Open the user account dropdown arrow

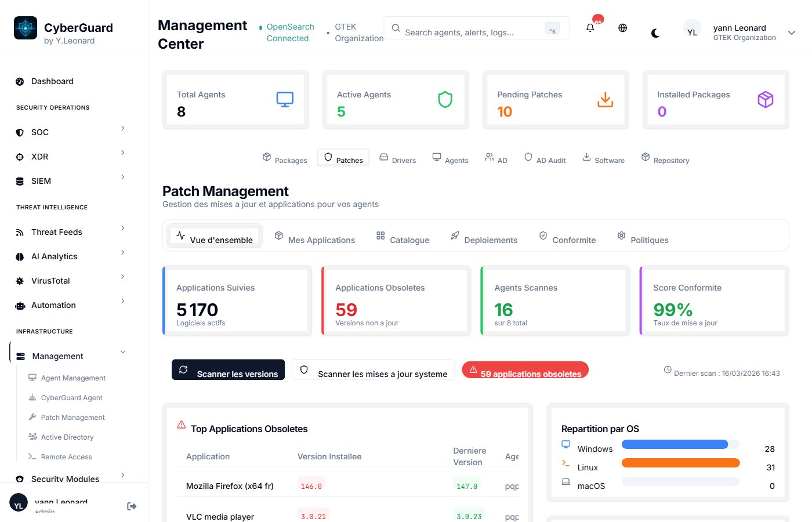(792, 33)
